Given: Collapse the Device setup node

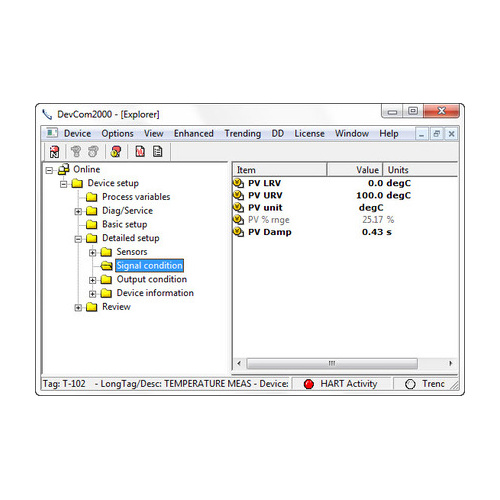Looking at the screenshot, I should coord(63,184).
